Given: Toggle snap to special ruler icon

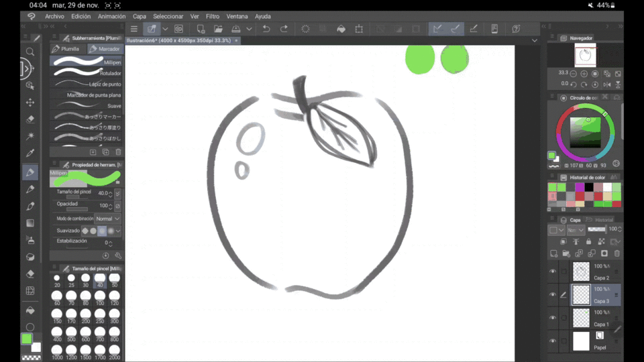Looking at the screenshot, I should coord(455,29).
